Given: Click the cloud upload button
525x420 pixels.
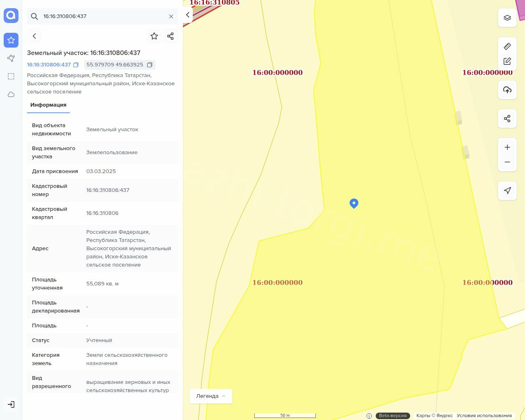Looking at the screenshot, I should (x=507, y=90).
